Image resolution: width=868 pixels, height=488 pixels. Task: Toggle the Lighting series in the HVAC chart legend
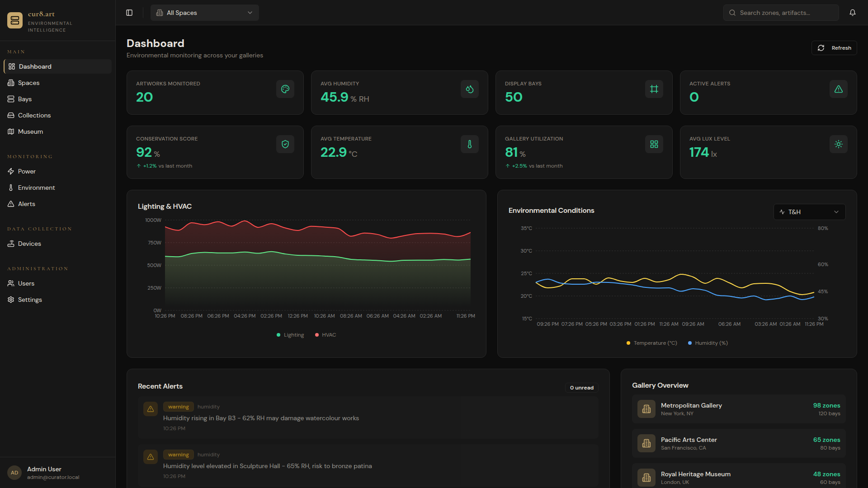pyautogui.click(x=290, y=335)
